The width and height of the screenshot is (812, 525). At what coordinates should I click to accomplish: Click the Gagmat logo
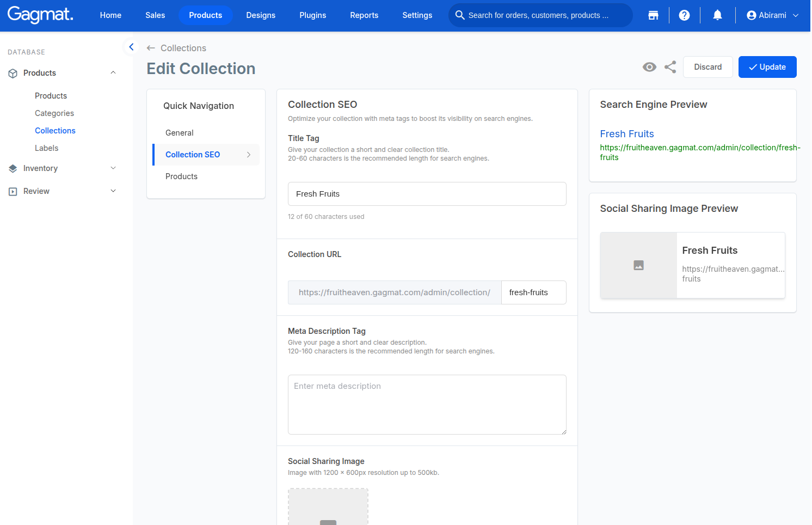[40, 15]
